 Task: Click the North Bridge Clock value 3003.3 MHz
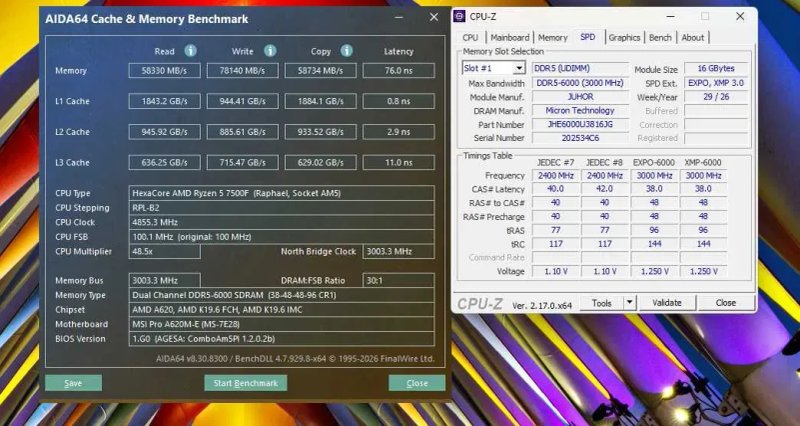398,252
